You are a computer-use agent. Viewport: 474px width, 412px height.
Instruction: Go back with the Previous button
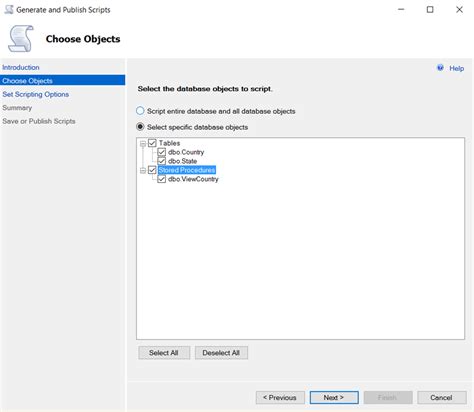280,398
